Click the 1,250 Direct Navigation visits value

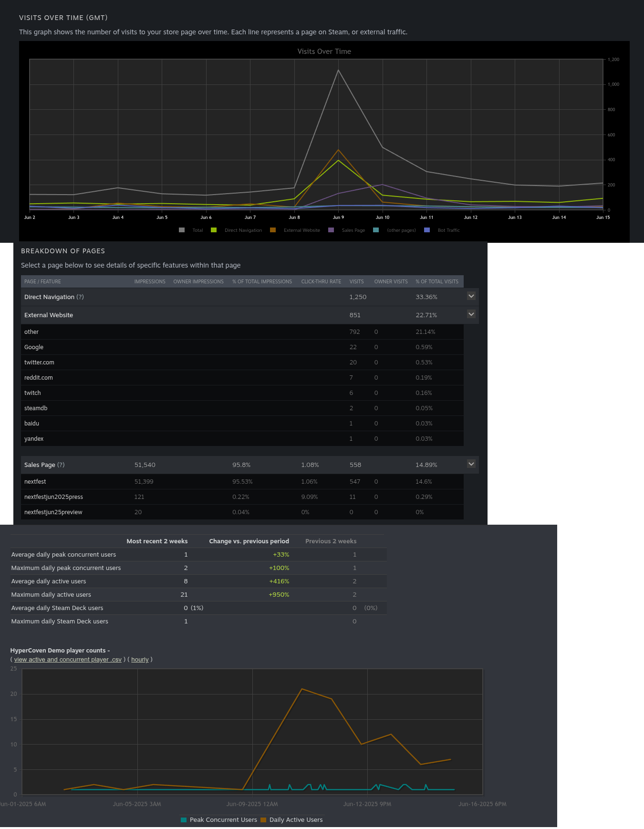[358, 297]
